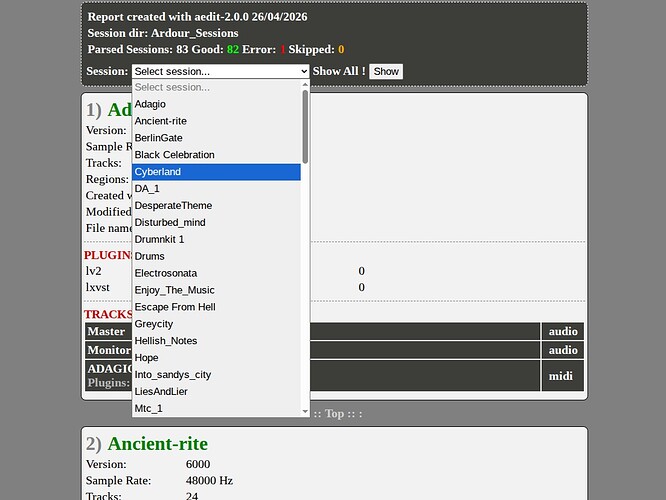
Task: Choose Electrosonata from the list
Action: pos(216,273)
